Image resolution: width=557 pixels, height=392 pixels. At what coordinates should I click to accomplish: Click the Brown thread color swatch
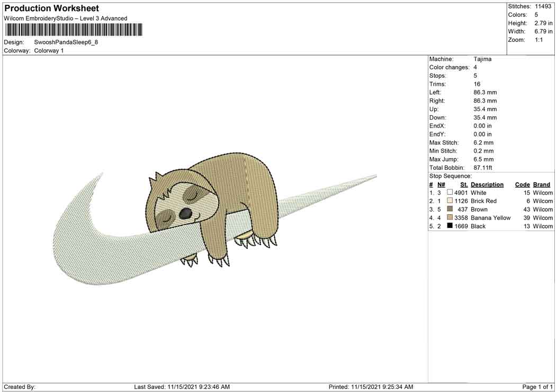(450, 209)
